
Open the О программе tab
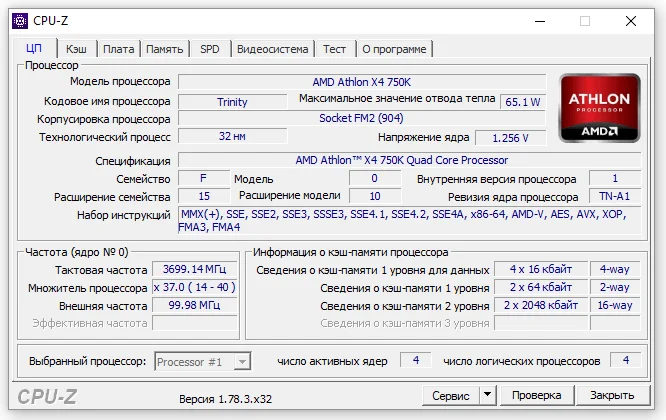[394, 49]
